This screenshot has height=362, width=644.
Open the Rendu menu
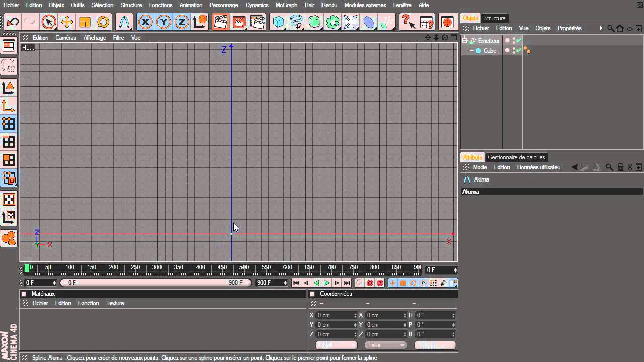(x=329, y=5)
